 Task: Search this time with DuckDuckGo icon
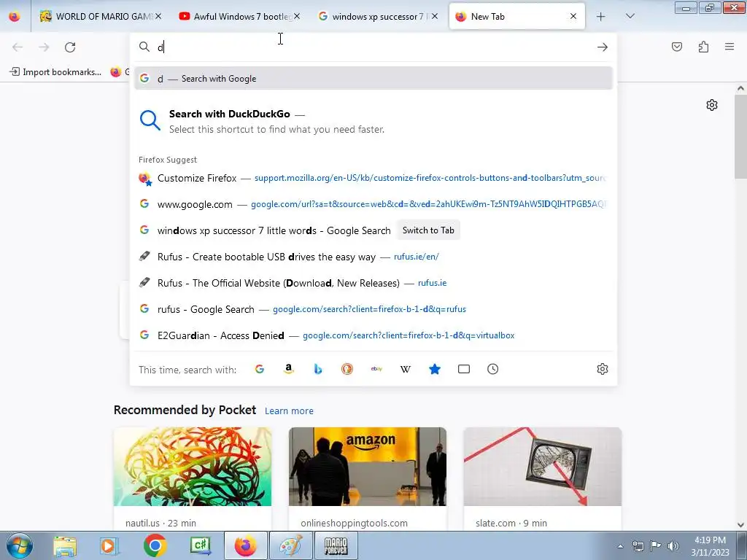point(347,369)
